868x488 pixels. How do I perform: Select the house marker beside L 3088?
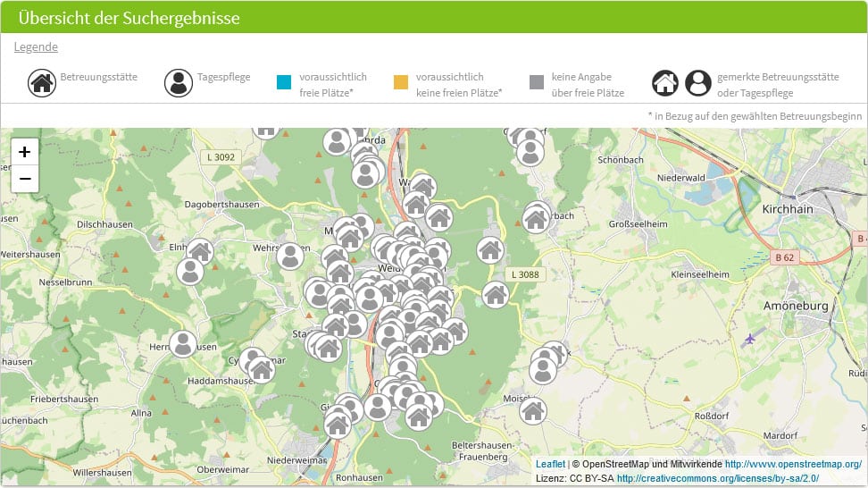(x=496, y=294)
